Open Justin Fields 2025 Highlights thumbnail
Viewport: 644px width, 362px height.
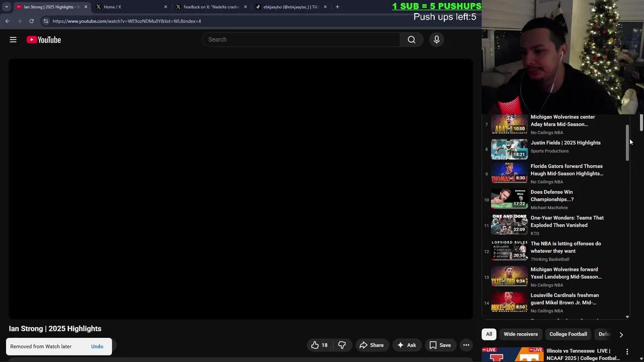pyautogui.click(x=509, y=149)
